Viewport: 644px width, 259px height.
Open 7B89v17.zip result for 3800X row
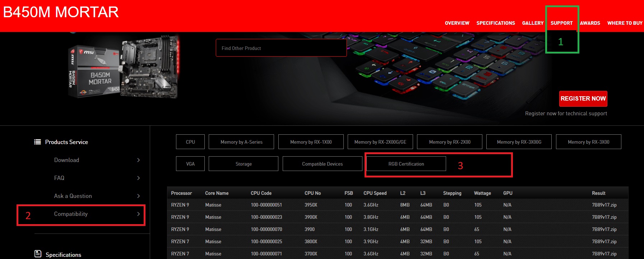[x=604, y=242]
